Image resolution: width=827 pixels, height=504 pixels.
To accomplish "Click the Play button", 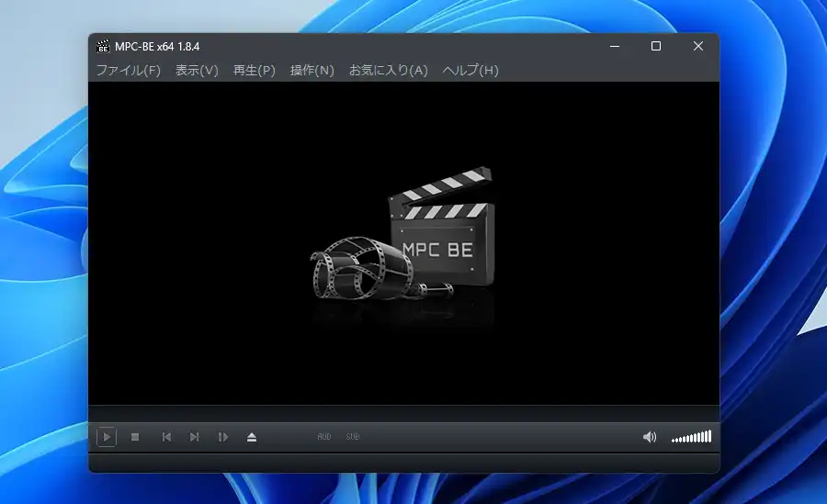I will [x=107, y=437].
